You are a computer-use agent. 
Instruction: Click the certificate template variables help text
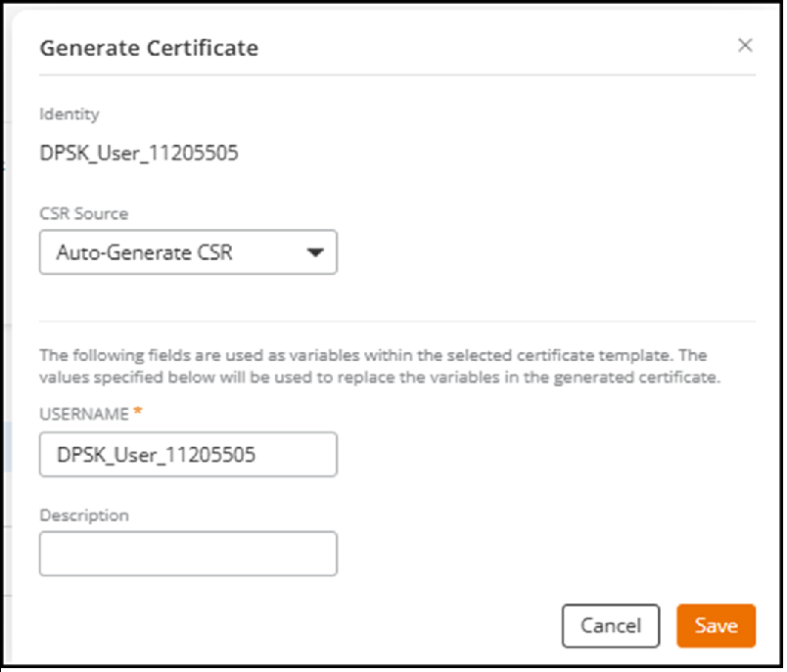click(380, 367)
